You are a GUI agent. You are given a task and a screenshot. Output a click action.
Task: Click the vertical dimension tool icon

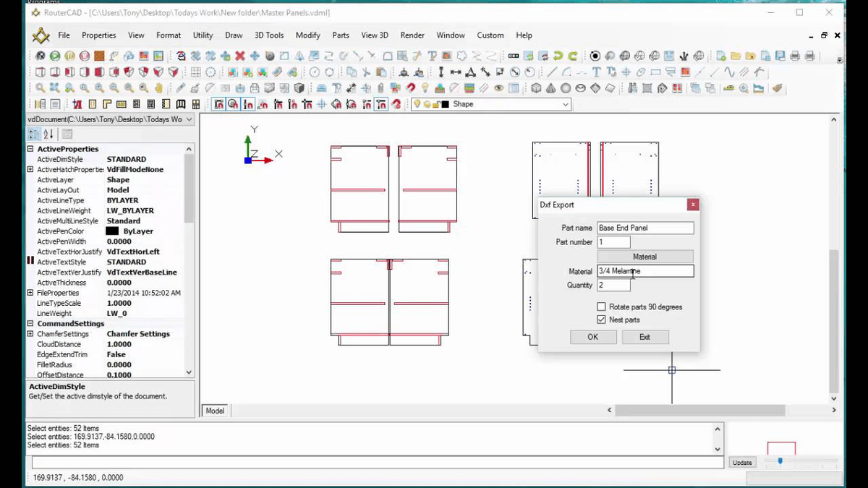point(441,72)
